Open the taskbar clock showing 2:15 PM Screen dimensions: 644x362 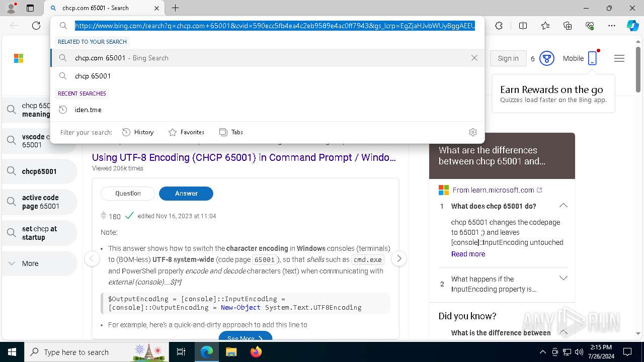pos(600,352)
